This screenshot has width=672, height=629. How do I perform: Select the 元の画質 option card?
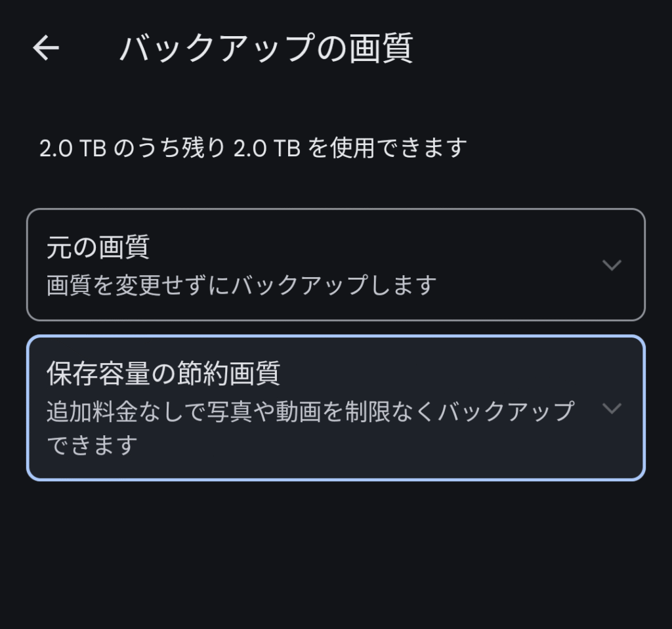(336, 265)
